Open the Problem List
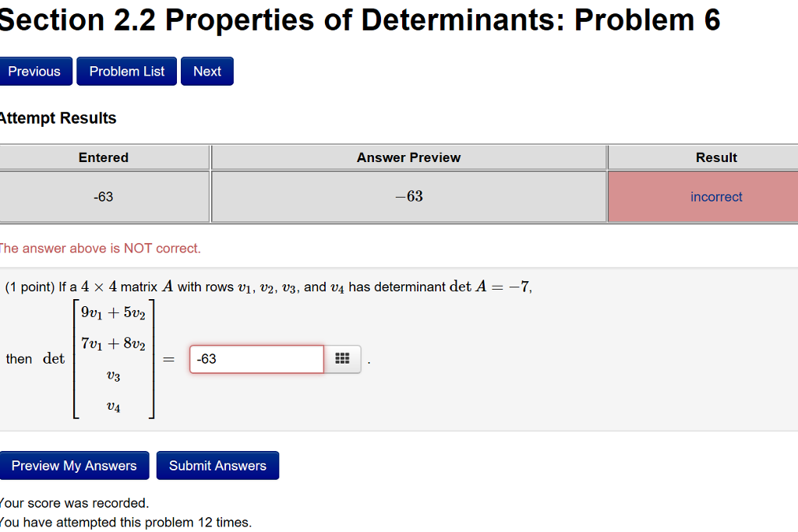Image resolution: width=798 pixels, height=532 pixels. click(x=125, y=71)
